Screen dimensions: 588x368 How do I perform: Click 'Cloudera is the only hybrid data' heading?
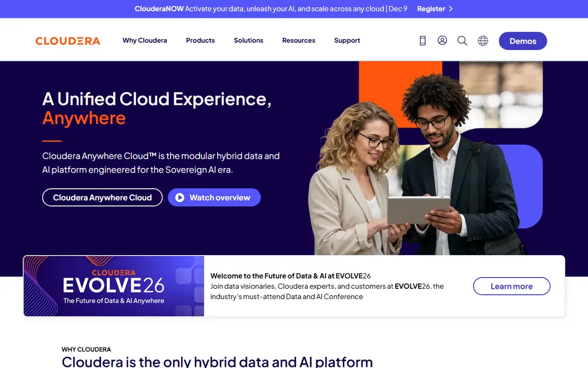click(x=217, y=362)
